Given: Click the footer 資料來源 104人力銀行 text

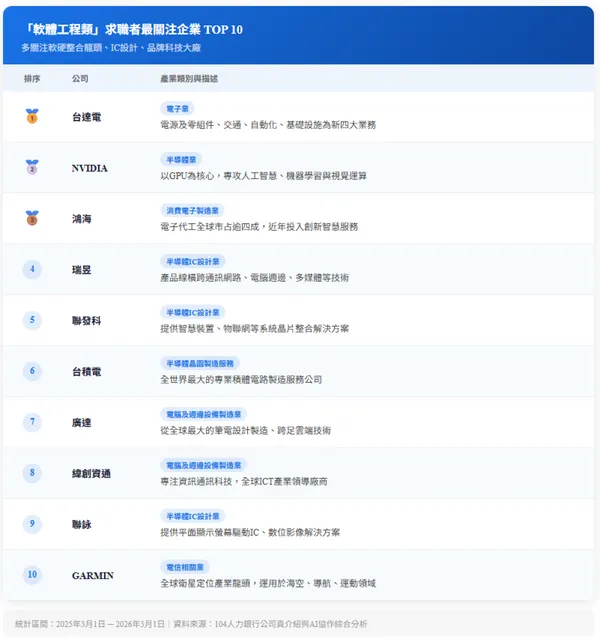Looking at the screenshot, I should tap(270, 624).
